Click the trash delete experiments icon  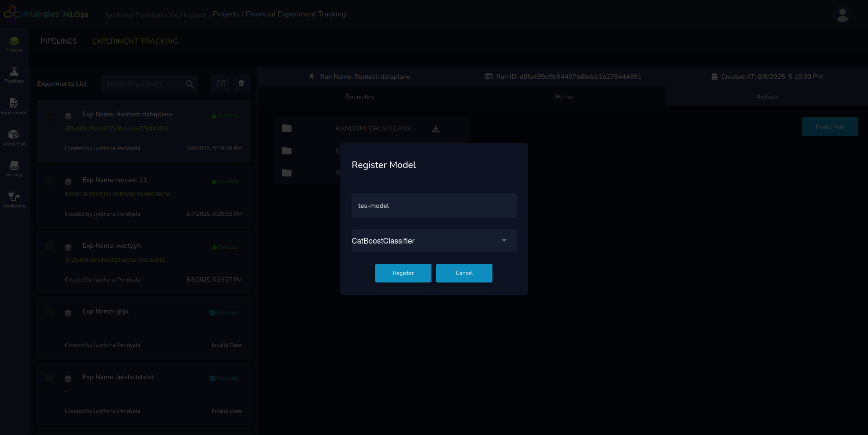pyautogui.click(x=241, y=84)
